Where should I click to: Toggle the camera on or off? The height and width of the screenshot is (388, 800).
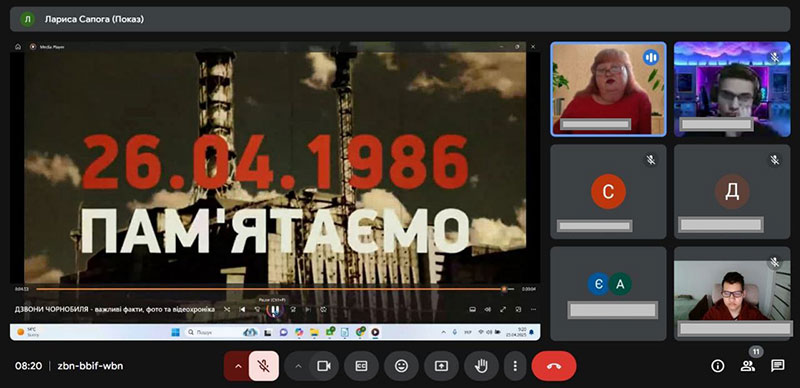pyautogui.click(x=324, y=366)
